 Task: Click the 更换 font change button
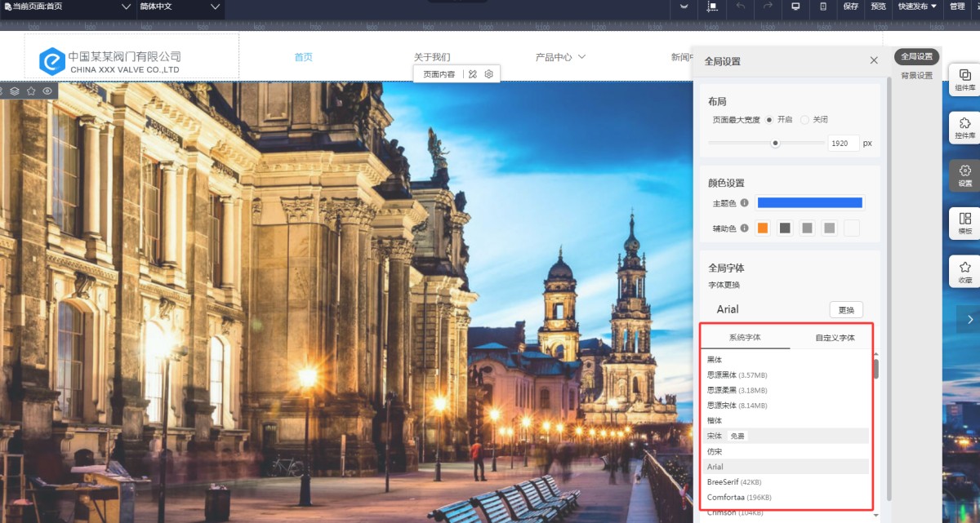(x=846, y=310)
